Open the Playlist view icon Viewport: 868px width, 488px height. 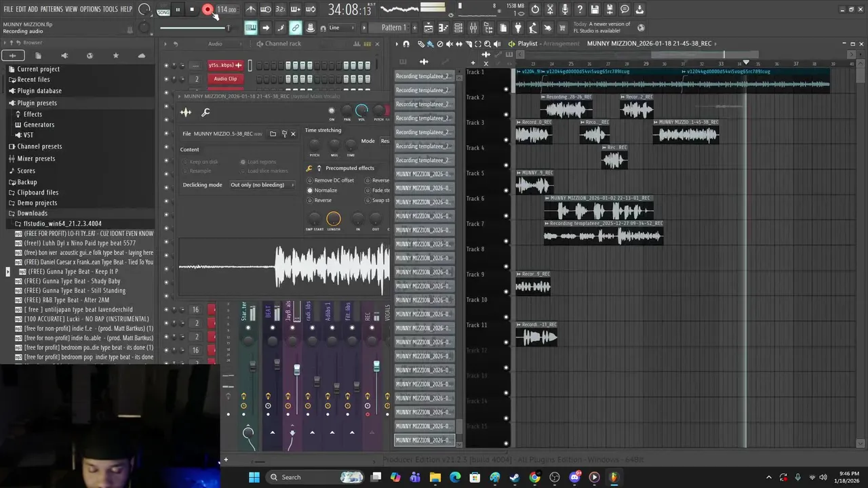[429, 28]
